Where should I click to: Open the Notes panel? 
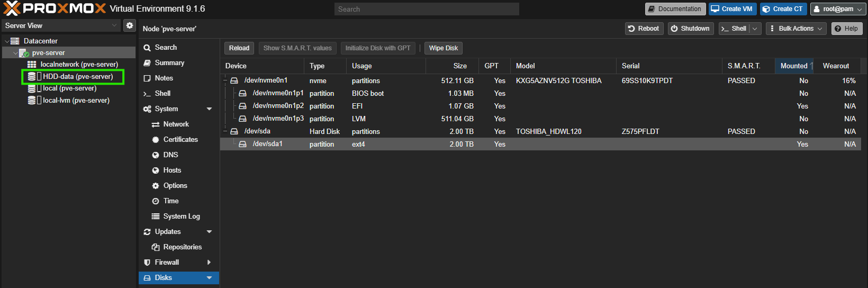coord(164,78)
